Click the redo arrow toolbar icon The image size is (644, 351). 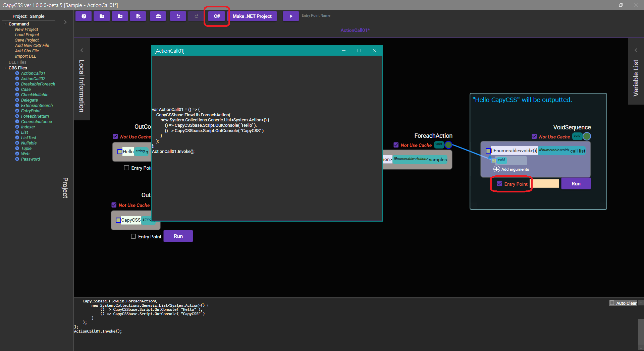[196, 16]
